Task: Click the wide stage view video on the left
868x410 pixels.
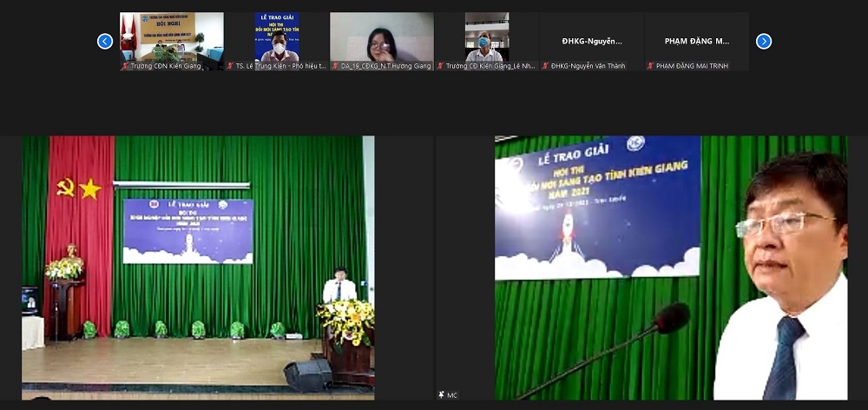Action: pos(198,267)
